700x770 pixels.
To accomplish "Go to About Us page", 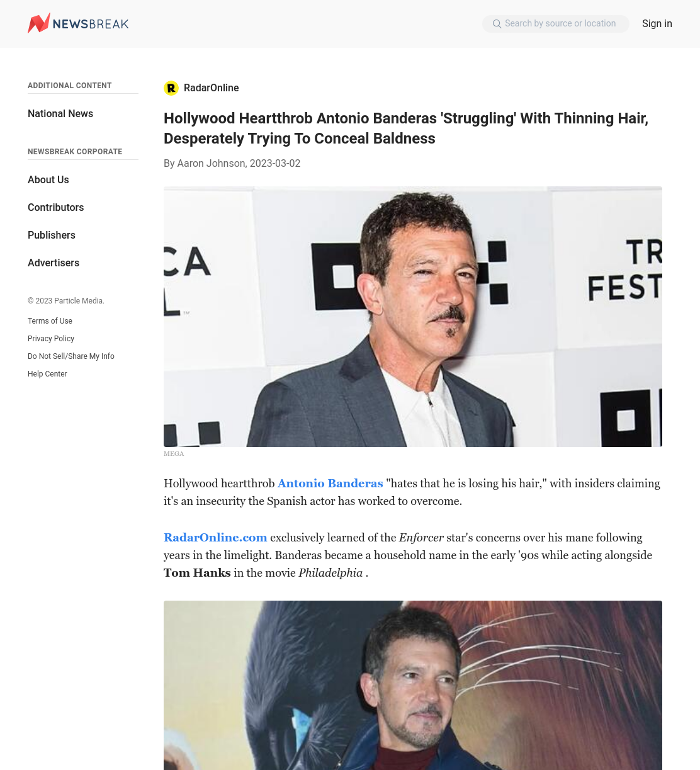I will pos(48,180).
